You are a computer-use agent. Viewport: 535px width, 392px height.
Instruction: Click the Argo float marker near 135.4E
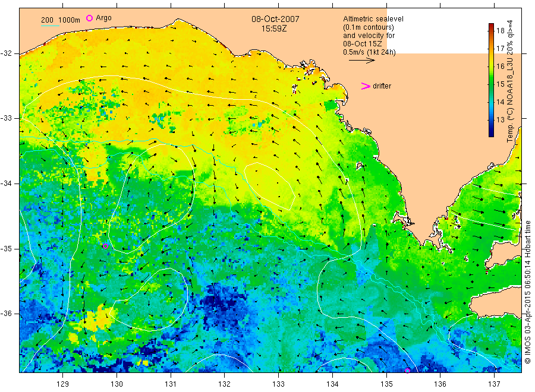tap(407, 371)
